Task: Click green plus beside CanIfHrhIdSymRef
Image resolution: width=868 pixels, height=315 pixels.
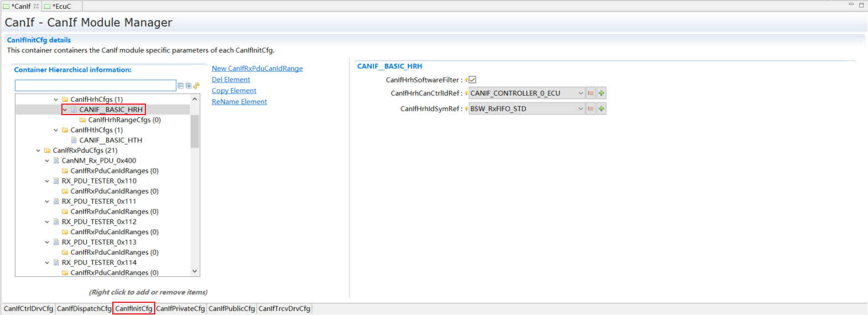Action: [x=602, y=109]
